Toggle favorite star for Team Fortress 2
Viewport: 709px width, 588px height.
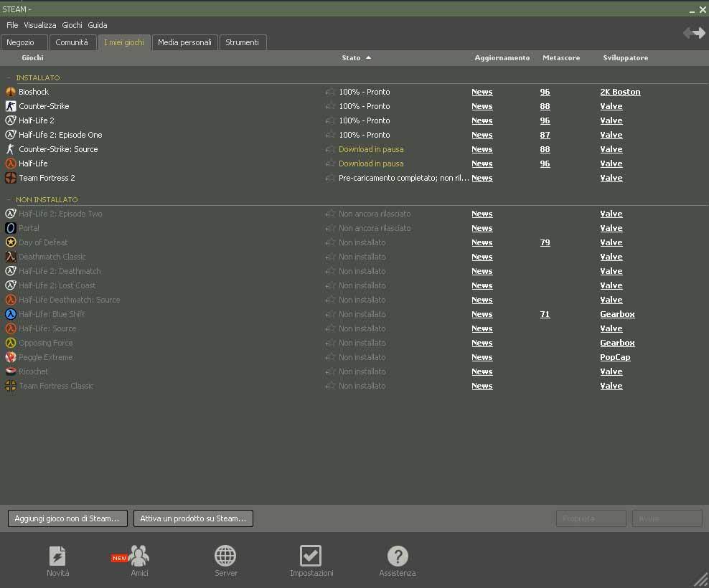(x=330, y=178)
